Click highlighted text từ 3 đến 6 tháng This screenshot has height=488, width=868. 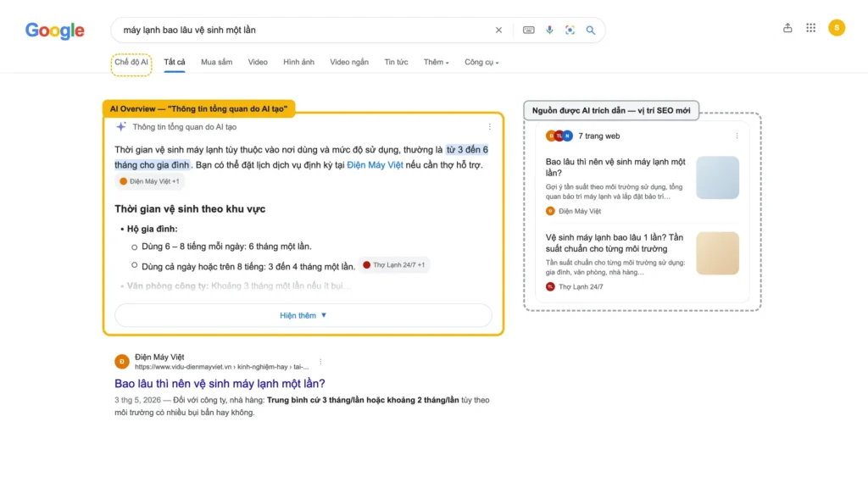(467, 150)
